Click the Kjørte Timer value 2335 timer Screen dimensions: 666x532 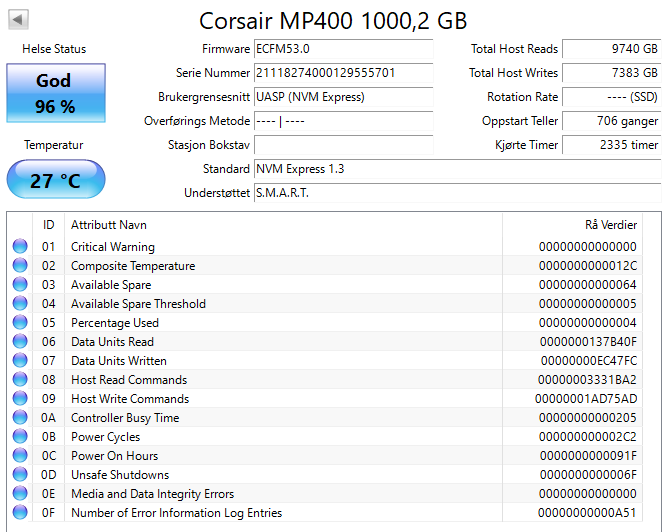(x=612, y=145)
